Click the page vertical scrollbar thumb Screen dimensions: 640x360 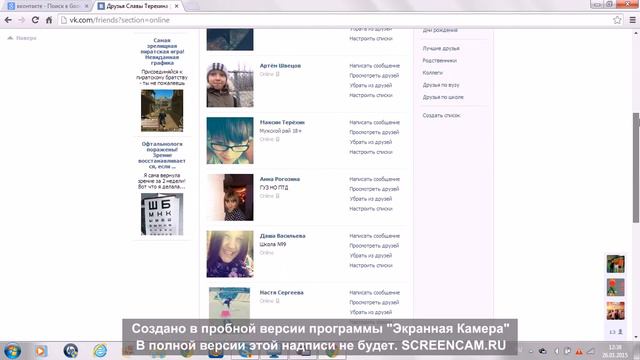636,168
